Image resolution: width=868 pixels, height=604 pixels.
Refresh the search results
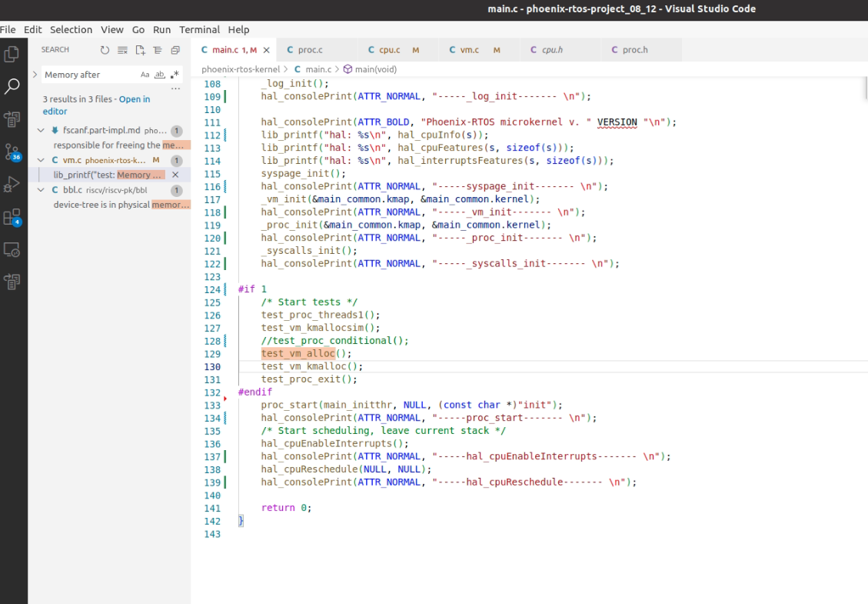[x=105, y=48]
